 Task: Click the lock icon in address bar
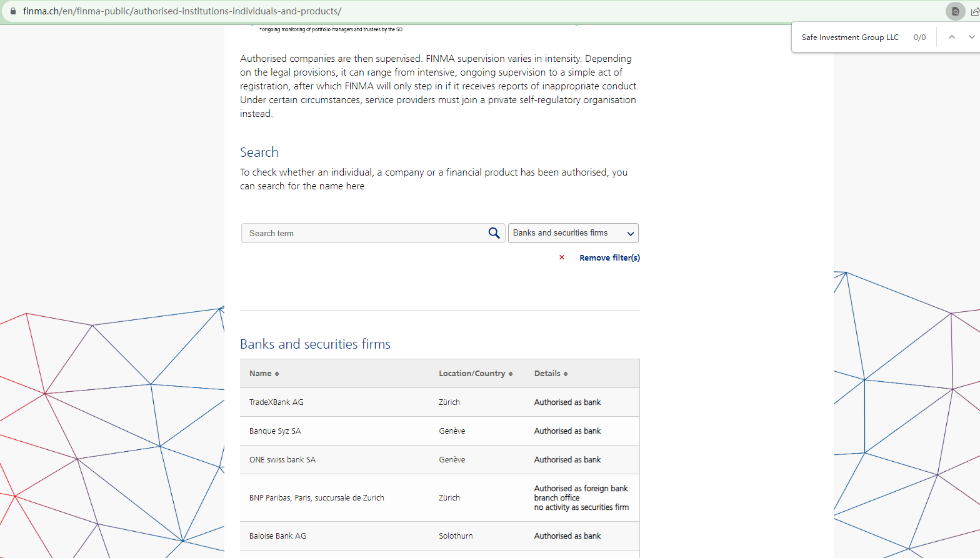(x=12, y=11)
